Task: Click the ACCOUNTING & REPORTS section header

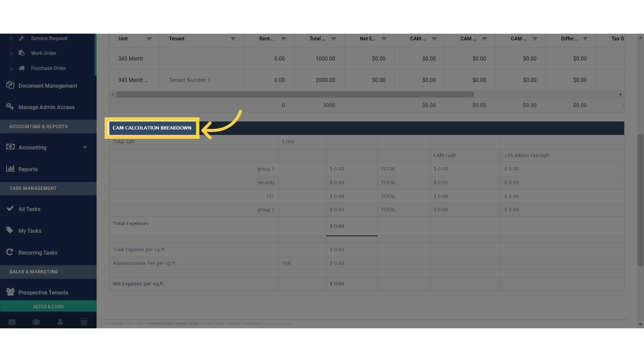Action: 39,127
